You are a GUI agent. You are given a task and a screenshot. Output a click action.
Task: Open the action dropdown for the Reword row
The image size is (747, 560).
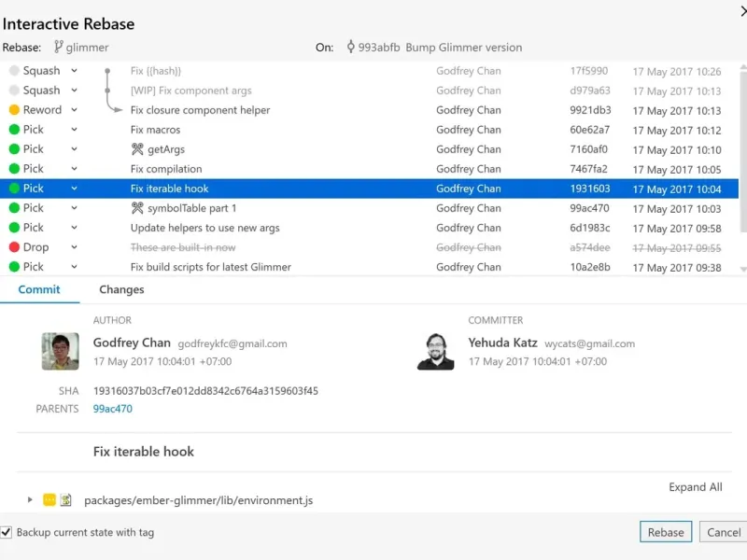(74, 110)
